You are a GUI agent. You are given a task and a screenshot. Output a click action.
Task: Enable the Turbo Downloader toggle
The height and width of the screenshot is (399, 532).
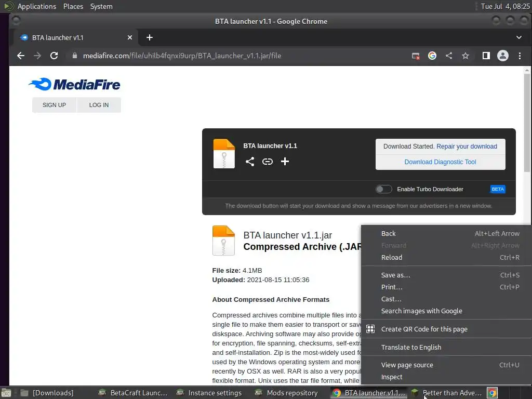(x=383, y=189)
